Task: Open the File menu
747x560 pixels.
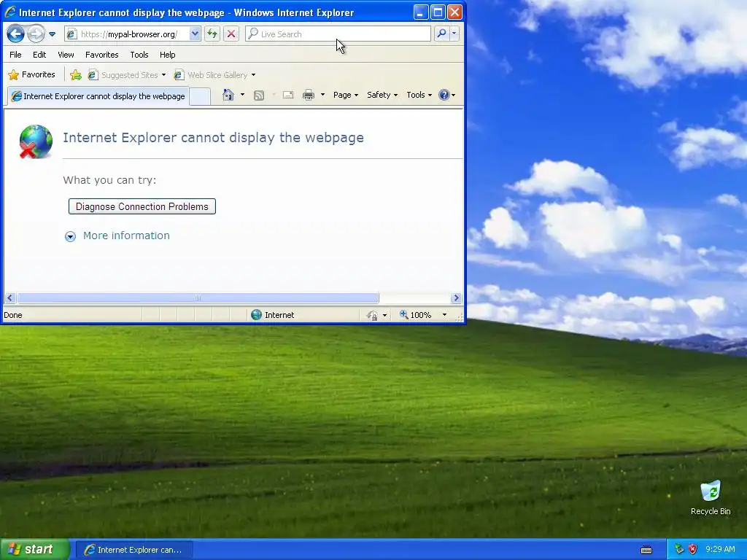Action: tap(15, 55)
